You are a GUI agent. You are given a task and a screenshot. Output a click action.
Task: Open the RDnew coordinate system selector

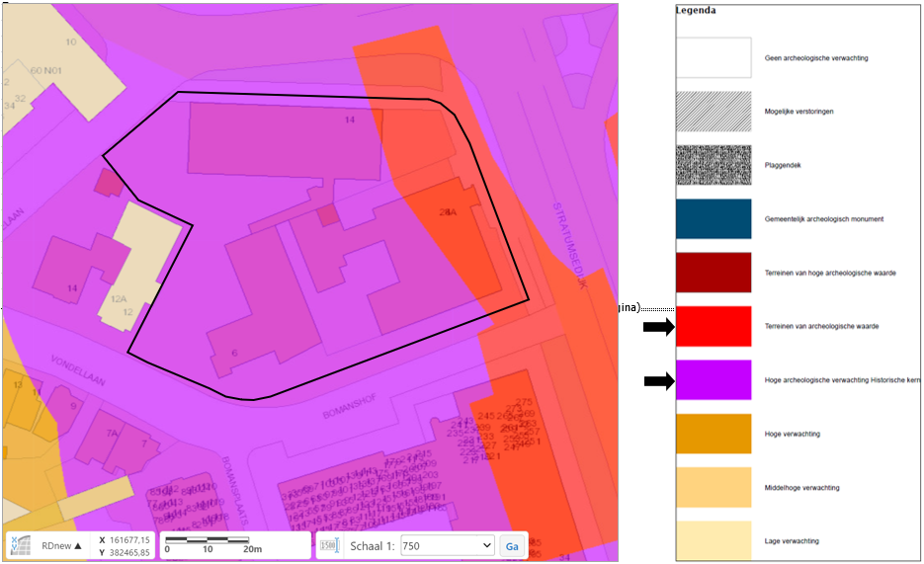pos(59,546)
